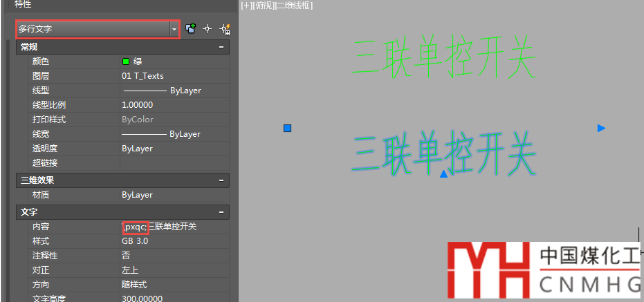Click the 线型比例 value 1.00000

click(x=173, y=105)
